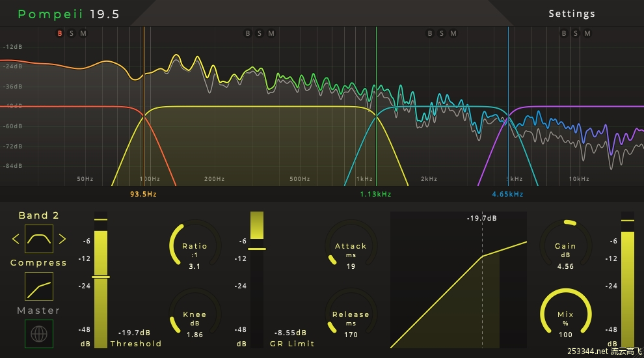Click the -19.7dB label atop the curve graph

tap(482, 218)
